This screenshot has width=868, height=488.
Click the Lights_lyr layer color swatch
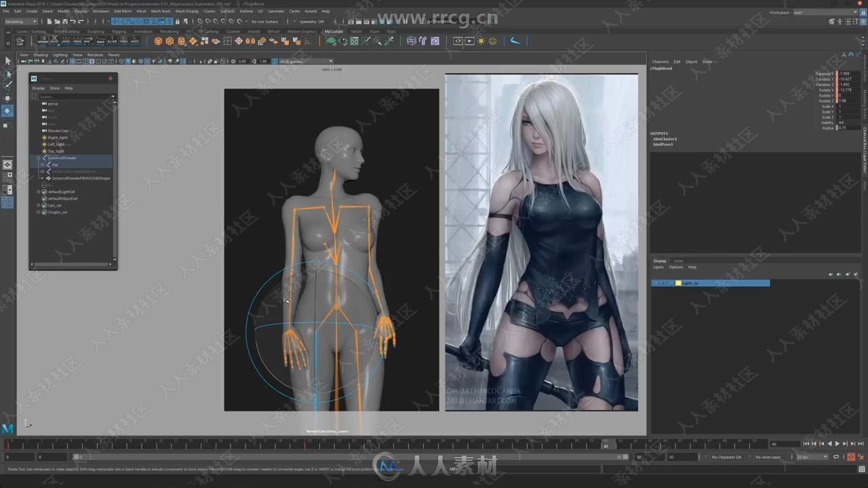pos(678,283)
